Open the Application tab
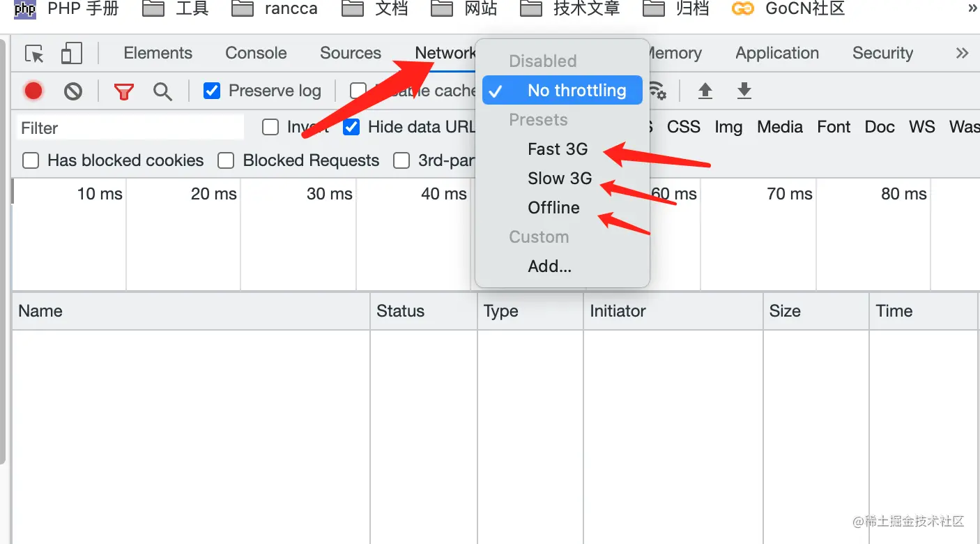The image size is (980, 544). [777, 53]
